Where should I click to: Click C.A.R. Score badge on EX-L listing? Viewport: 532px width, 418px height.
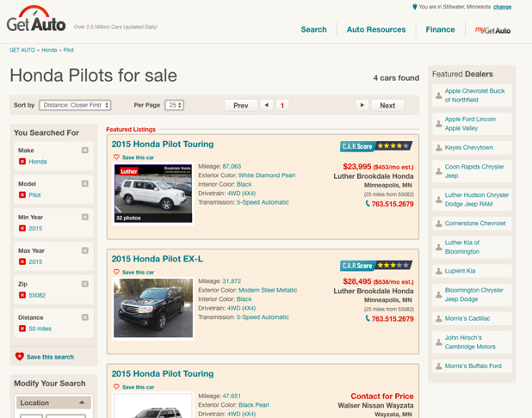pos(376,266)
